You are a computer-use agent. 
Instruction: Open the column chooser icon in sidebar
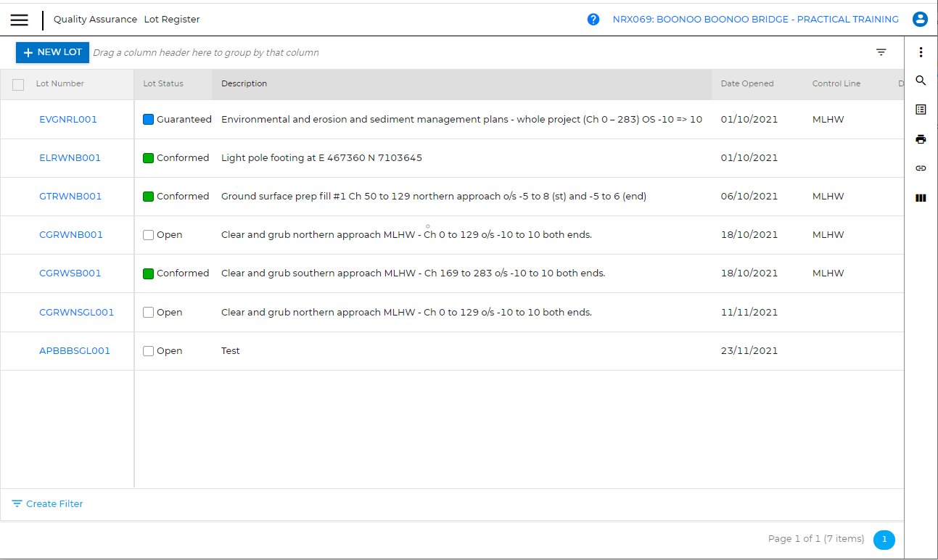[x=921, y=197]
